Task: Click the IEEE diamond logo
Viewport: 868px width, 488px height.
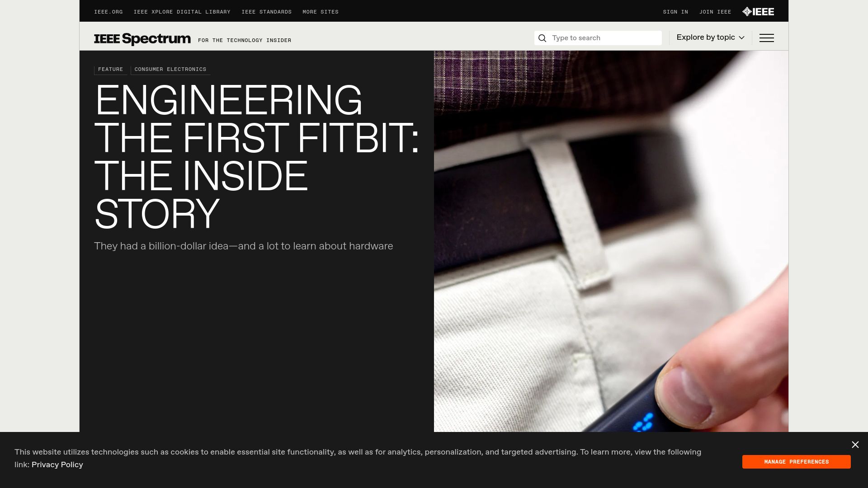Action: tap(758, 12)
